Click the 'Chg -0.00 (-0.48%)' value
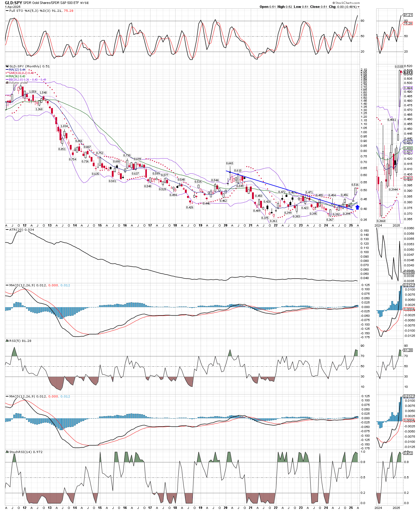This screenshot has height=511, width=420. tap(343, 7)
